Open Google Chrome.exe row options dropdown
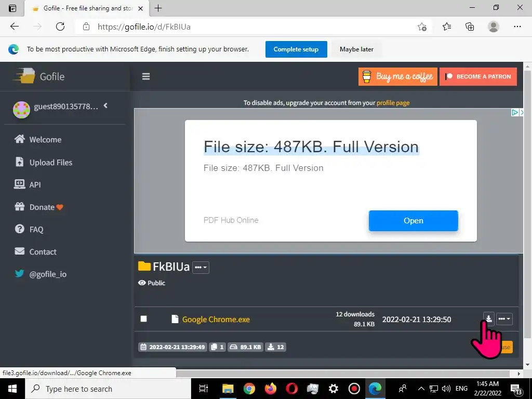Screen dimensions: 532x399 tap(504, 318)
